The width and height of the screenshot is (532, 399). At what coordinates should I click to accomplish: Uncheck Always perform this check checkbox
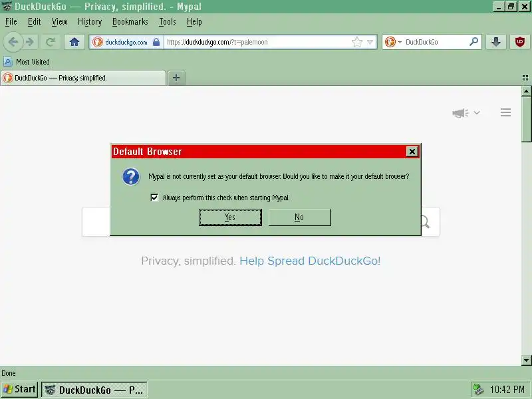pyautogui.click(x=154, y=198)
